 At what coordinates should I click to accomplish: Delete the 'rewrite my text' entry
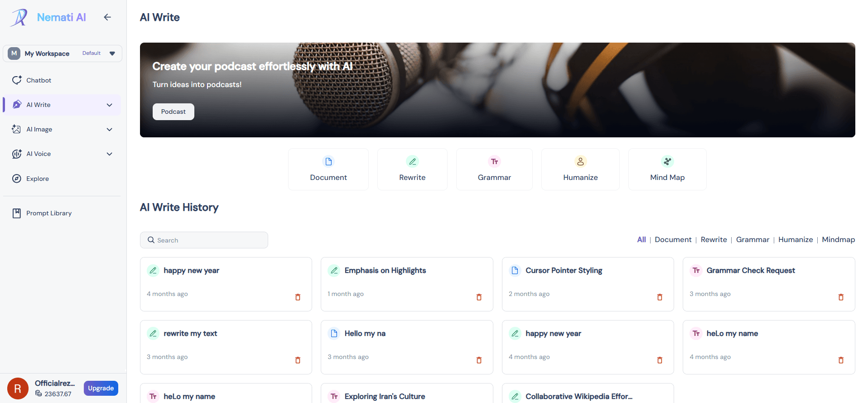click(x=298, y=360)
